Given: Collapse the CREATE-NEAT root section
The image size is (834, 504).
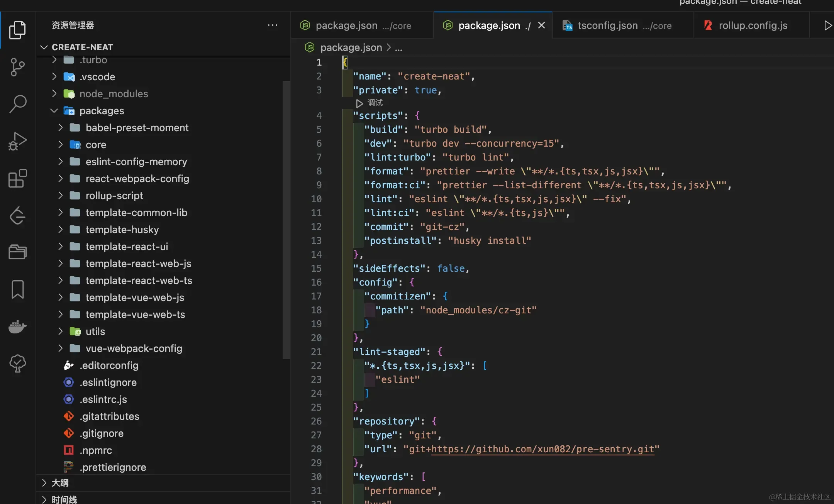Looking at the screenshot, I should (44, 47).
